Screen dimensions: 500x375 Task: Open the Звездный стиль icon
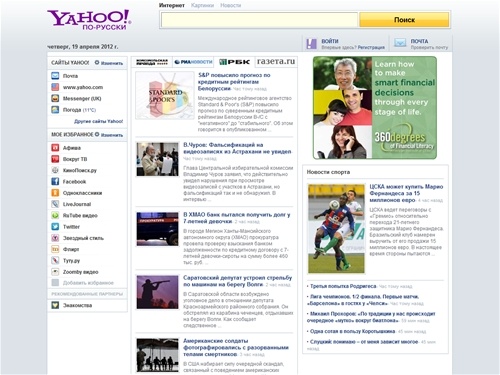point(55,238)
